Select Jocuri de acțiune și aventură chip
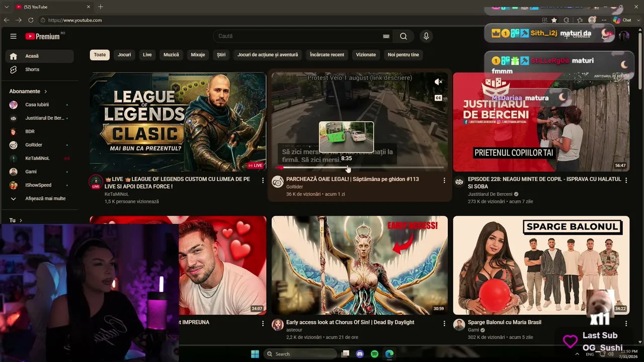Viewport: 644px width, 362px height. point(268,55)
